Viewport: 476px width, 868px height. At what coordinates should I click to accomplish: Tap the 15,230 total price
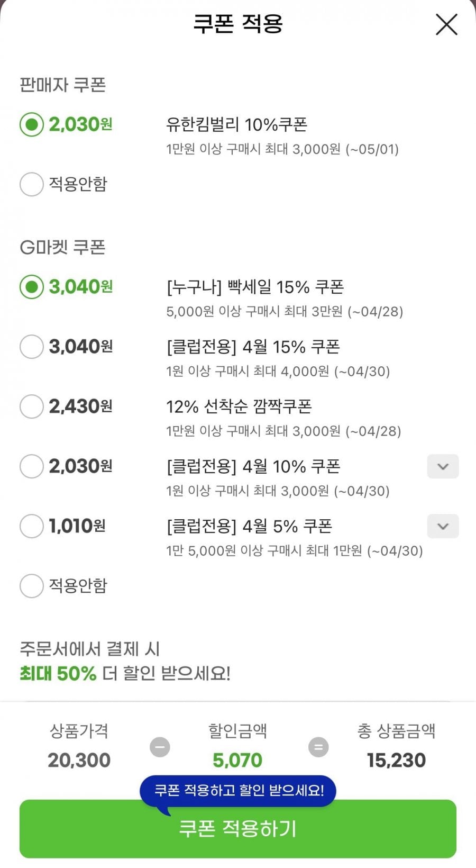tap(396, 761)
